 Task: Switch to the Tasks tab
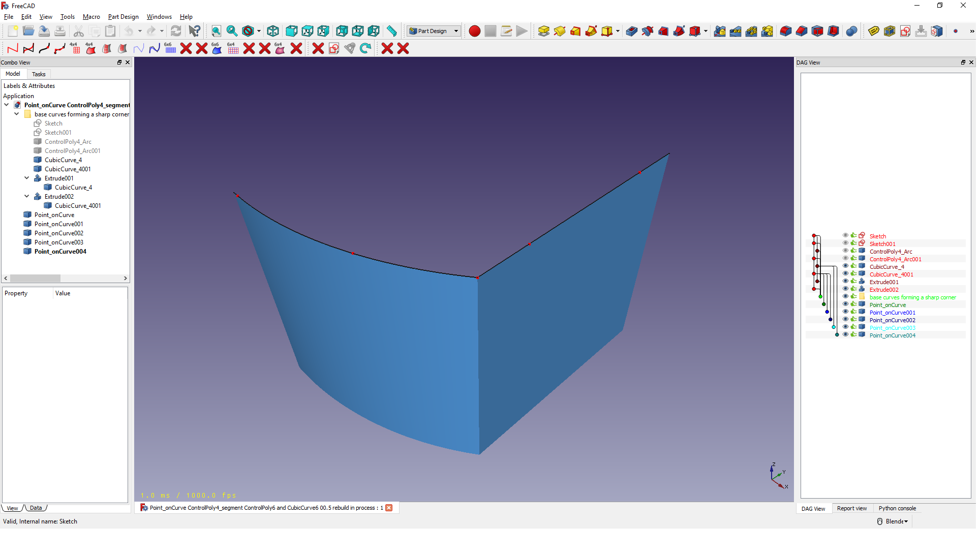coord(38,74)
